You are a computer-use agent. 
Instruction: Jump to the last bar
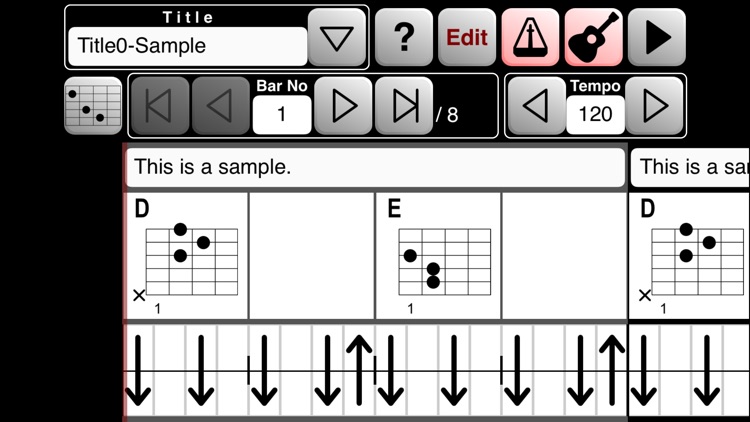tap(404, 105)
